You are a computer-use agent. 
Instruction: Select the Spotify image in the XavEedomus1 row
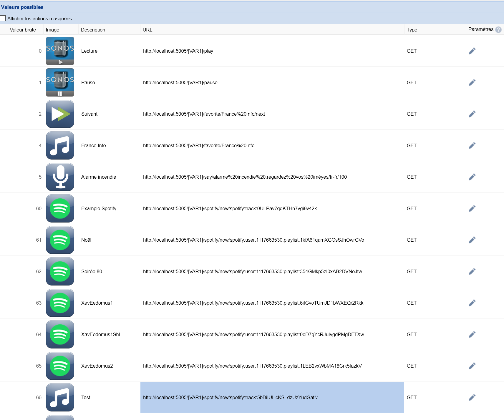(60, 303)
